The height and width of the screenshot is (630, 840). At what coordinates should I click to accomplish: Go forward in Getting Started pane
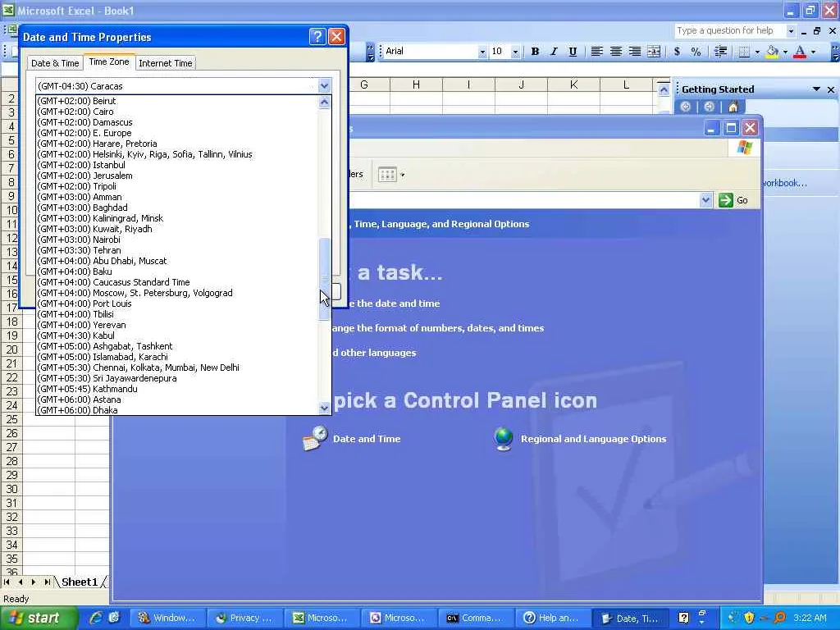tap(710, 107)
